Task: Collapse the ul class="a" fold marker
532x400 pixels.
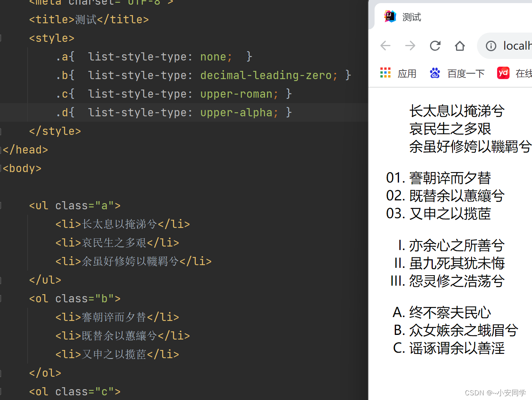Action: coord(1,205)
